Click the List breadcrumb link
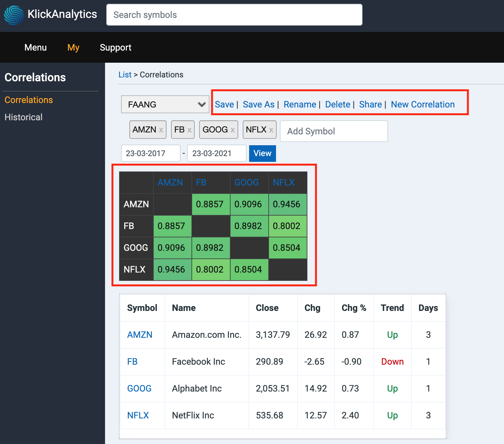This screenshot has width=504, height=444. pyautogui.click(x=125, y=75)
